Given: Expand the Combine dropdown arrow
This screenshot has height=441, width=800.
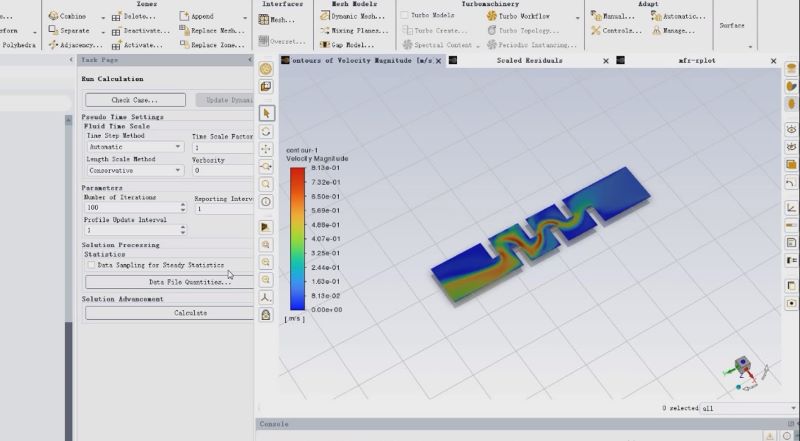Looking at the screenshot, I should click(x=103, y=18).
